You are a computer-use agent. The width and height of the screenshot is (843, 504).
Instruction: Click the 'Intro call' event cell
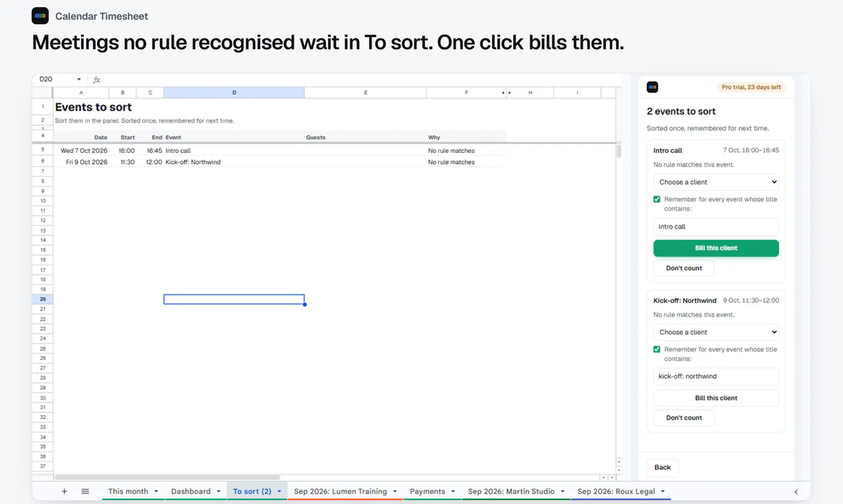tap(178, 151)
